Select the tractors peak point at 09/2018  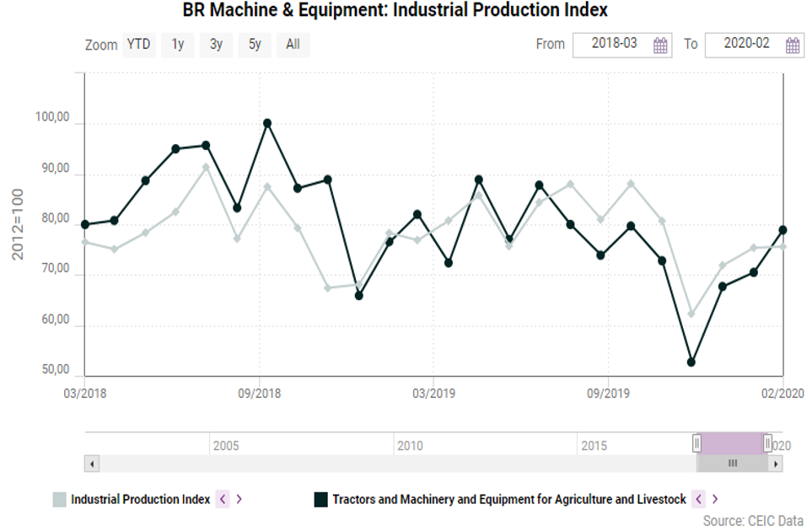coord(267,123)
